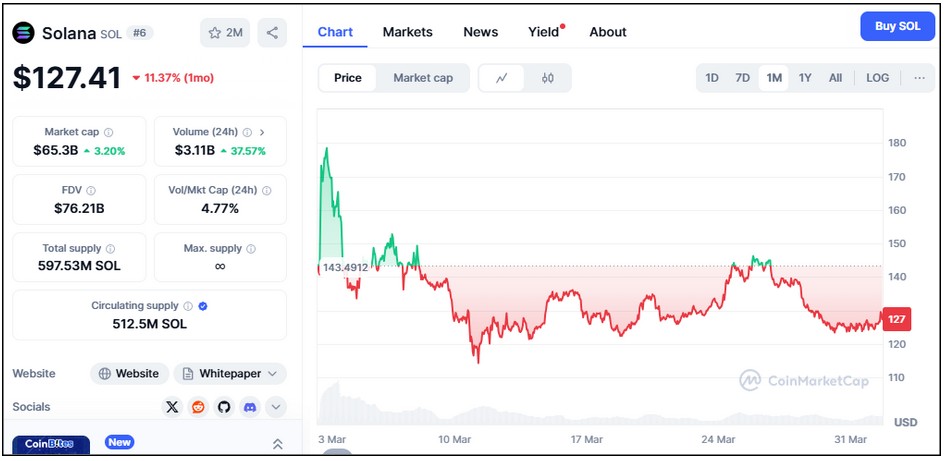Expand the Whitepaper dropdown
The image size is (945, 461).
click(x=230, y=374)
